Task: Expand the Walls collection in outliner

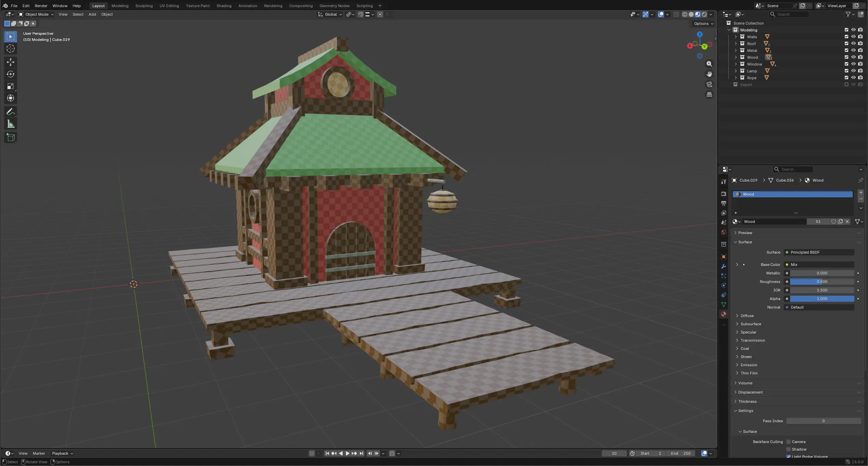Action: tap(736, 37)
